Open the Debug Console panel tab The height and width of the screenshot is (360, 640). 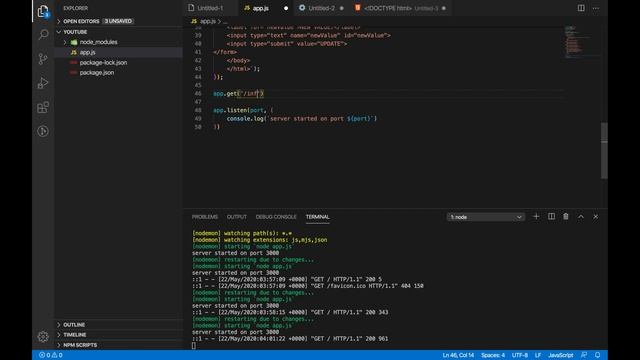(x=276, y=217)
